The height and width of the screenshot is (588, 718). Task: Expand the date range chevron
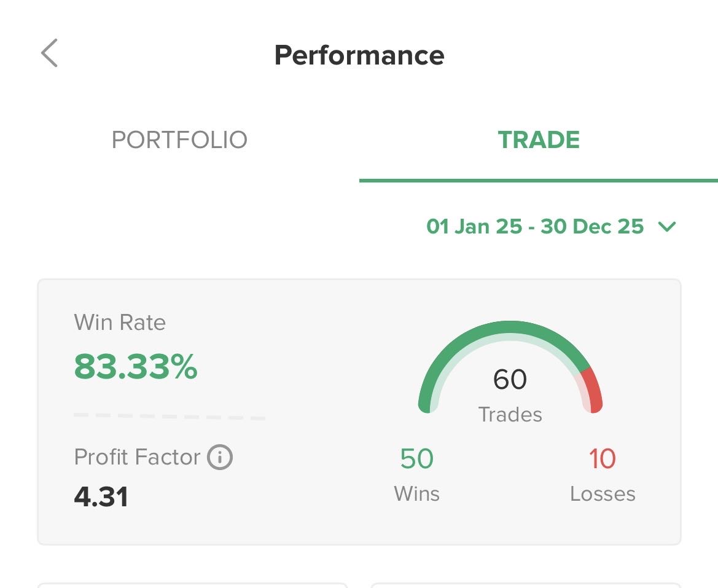(666, 227)
